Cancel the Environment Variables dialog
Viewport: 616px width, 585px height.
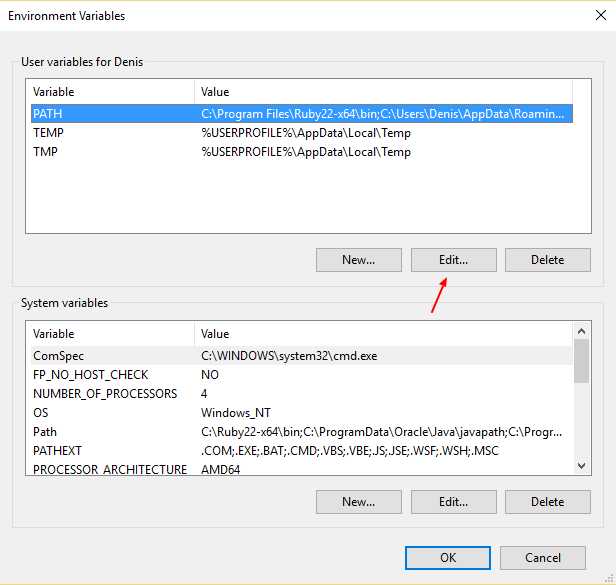tap(543, 557)
